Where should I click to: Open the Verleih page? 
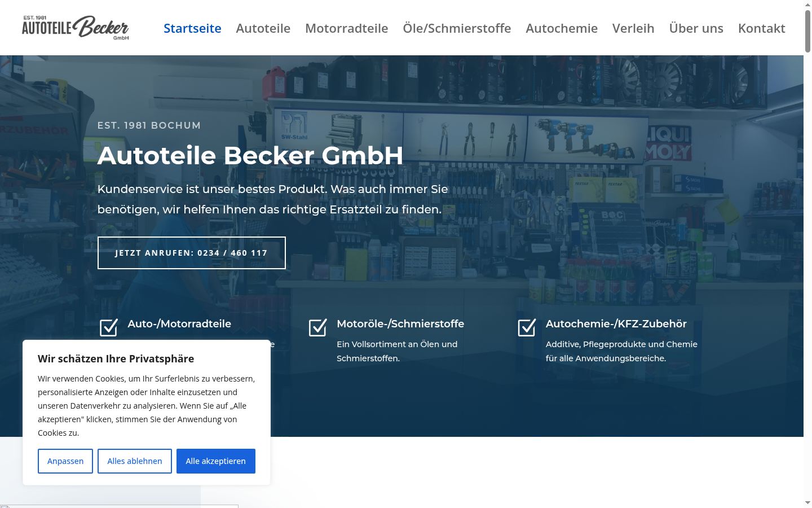click(633, 28)
